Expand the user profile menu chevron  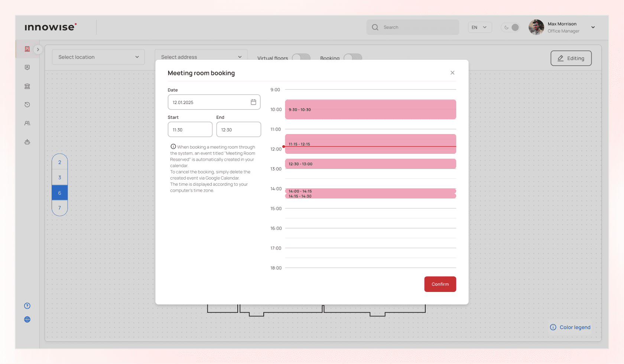tap(593, 27)
